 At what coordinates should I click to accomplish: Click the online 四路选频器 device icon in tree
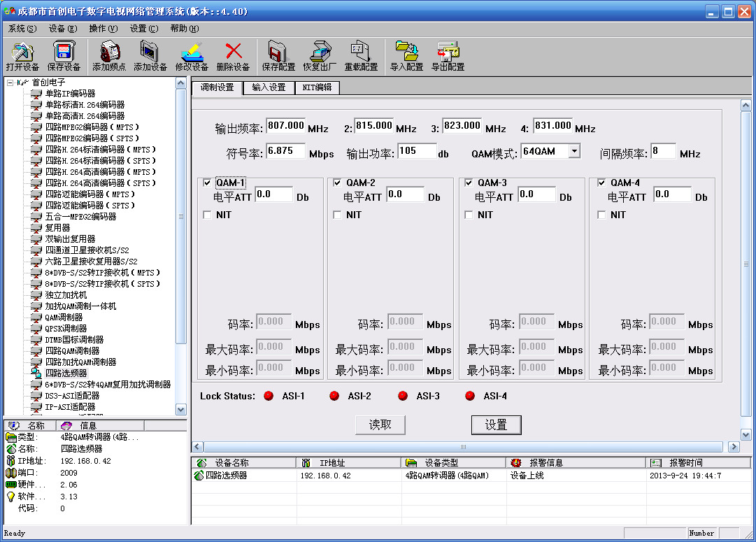pyautogui.click(x=36, y=373)
